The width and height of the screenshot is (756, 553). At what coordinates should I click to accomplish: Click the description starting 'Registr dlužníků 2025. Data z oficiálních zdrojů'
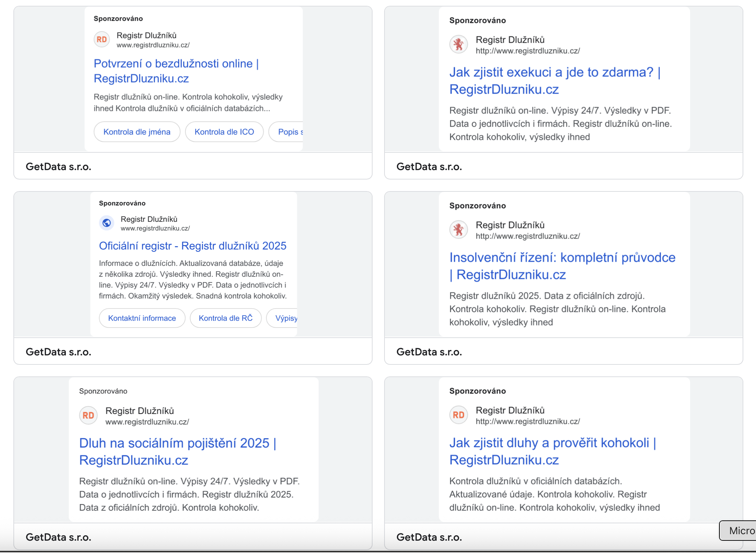coord(558,309)
